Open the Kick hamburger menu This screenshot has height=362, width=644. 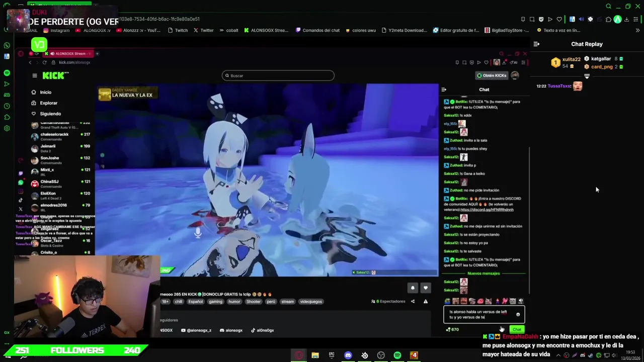coord(35,75)
